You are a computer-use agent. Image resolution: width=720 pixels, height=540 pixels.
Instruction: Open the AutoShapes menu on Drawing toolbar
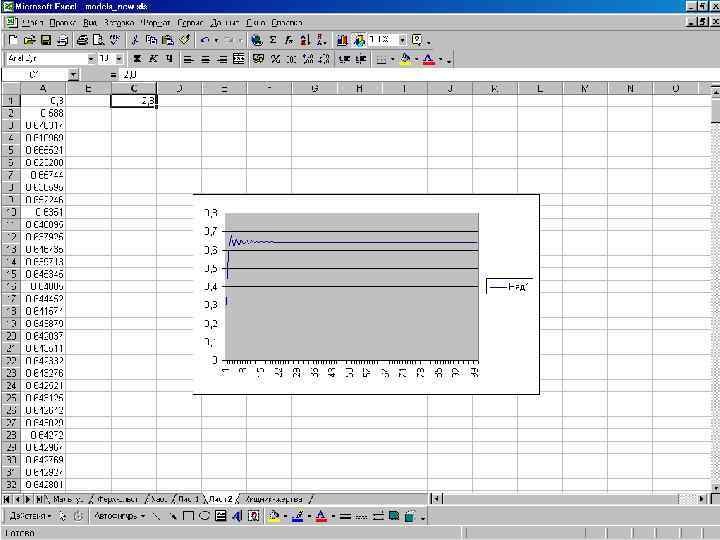[x=119, y=516]
